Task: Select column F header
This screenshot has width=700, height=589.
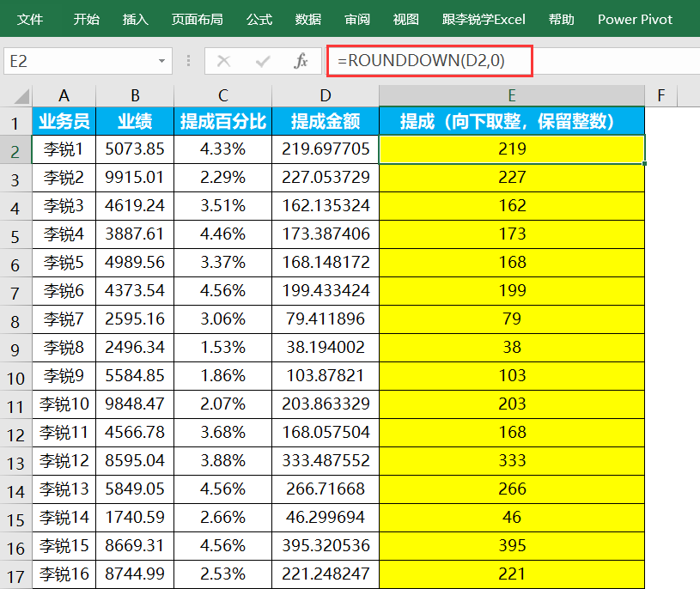Action: pos(661,95)
